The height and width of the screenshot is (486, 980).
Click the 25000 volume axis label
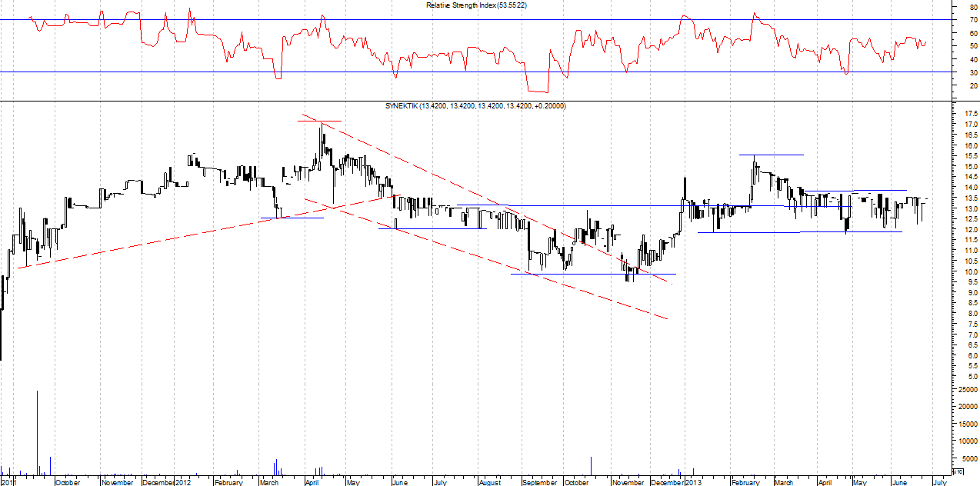[x=966, y=391]
